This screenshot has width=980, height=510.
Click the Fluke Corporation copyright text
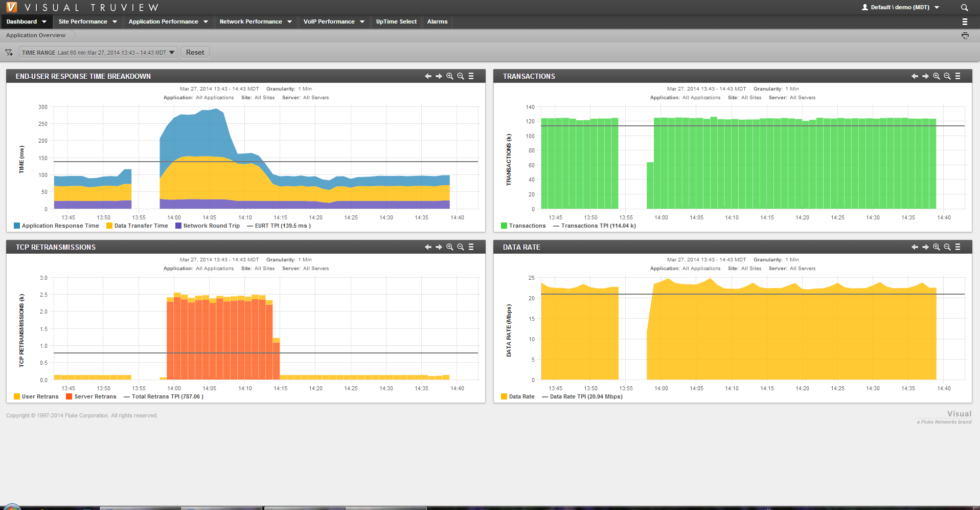pos(82,415)
